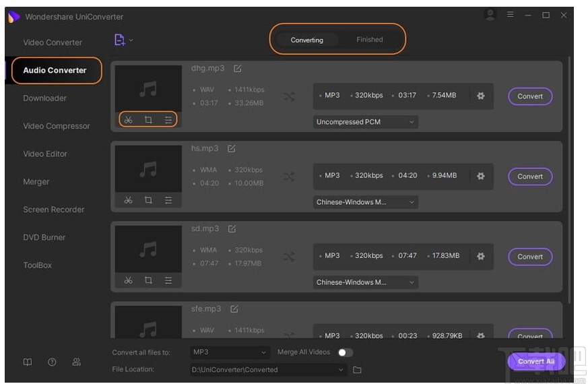Open DVD Burner

click(x=44, y=237)
